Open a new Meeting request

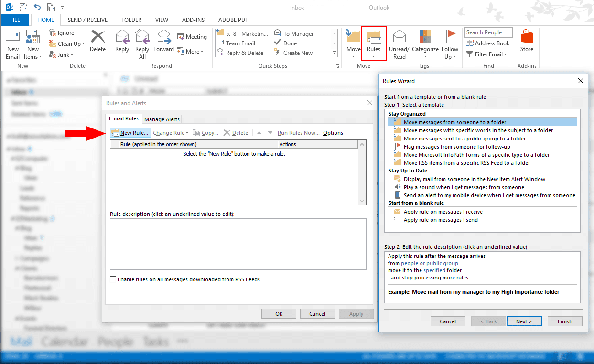tap(192, 36)
